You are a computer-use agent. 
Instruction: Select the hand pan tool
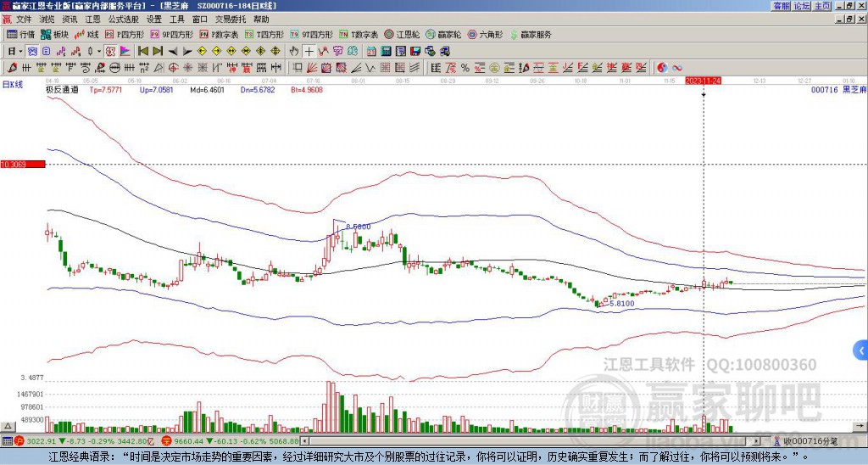(x=294, y=51)
